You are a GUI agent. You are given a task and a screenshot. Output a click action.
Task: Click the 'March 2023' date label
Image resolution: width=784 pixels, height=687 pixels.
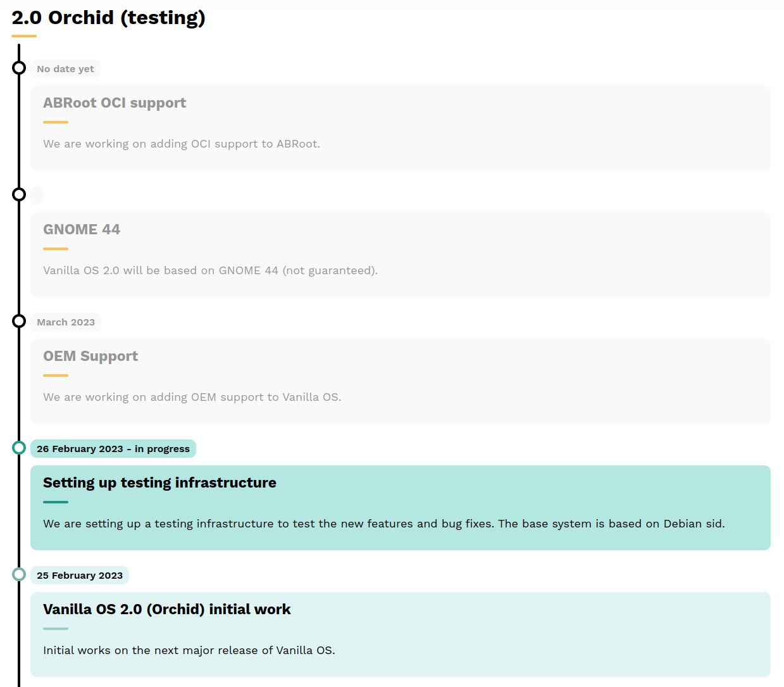66,322
